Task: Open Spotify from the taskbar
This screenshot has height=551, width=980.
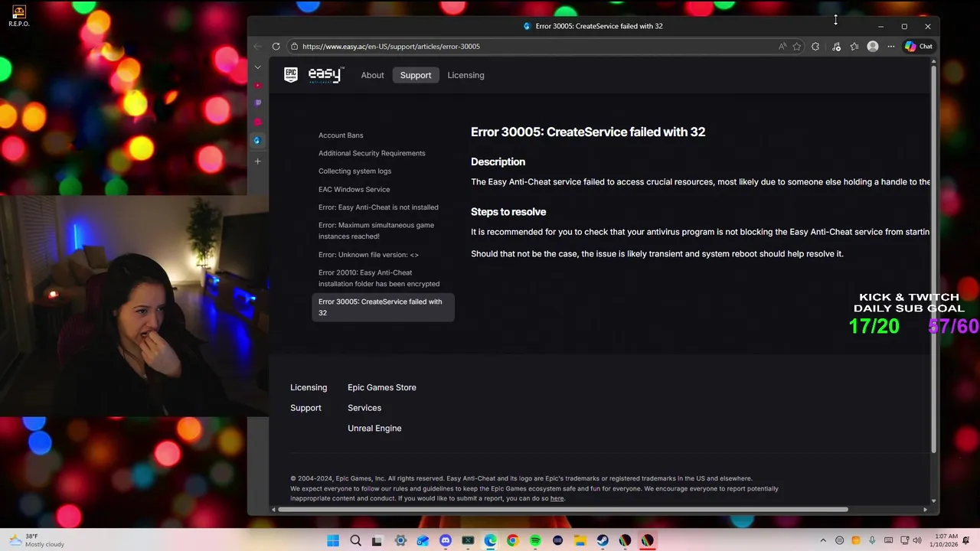Action: [x=535, y=541]
